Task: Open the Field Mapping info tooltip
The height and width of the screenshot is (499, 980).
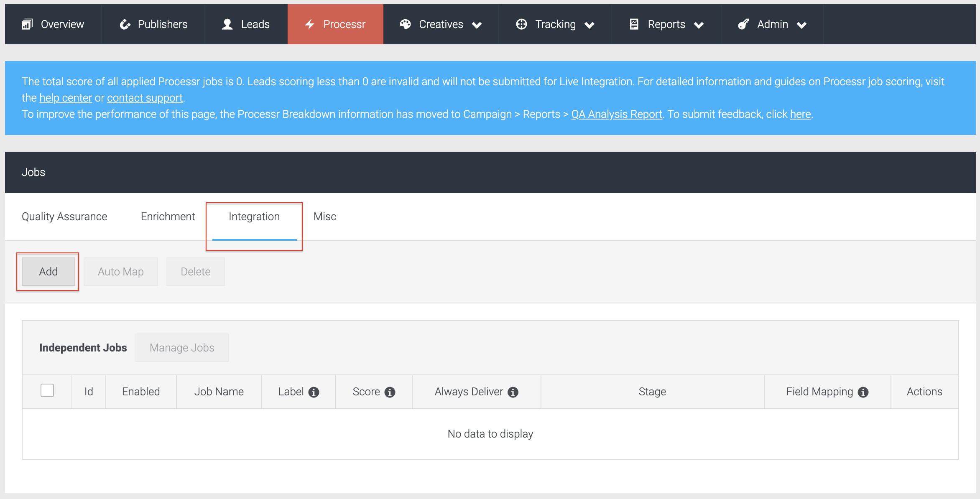Action: coord(864,392)
